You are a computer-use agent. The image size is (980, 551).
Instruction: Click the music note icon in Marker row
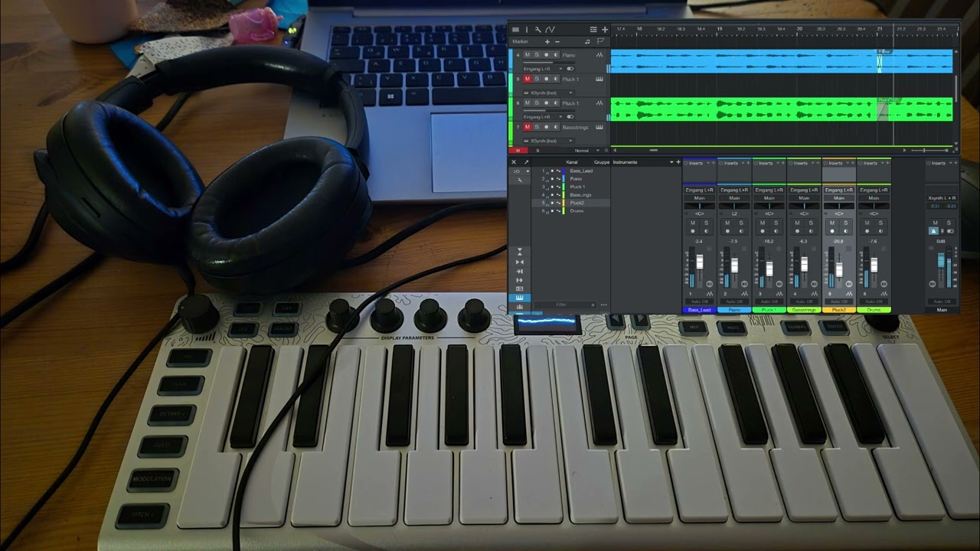587,41
